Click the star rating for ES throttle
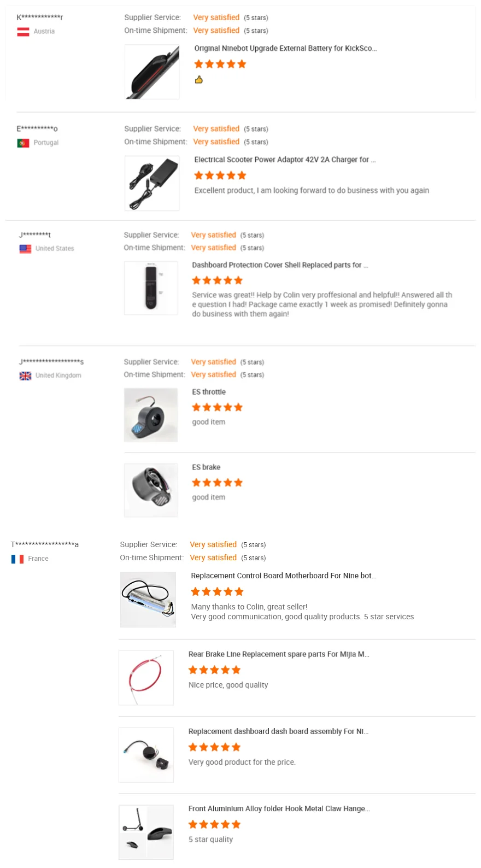Image resolution: width=481 pixels, height=868 pixels. coord(217,407)
